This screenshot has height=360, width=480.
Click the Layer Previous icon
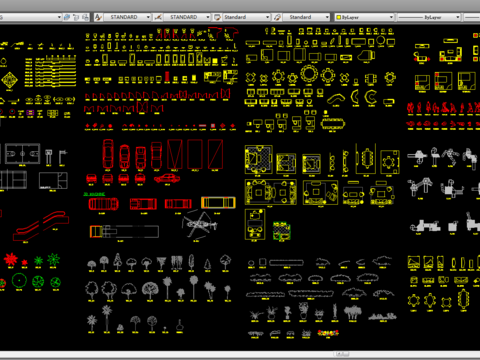(x=76, y=17)
